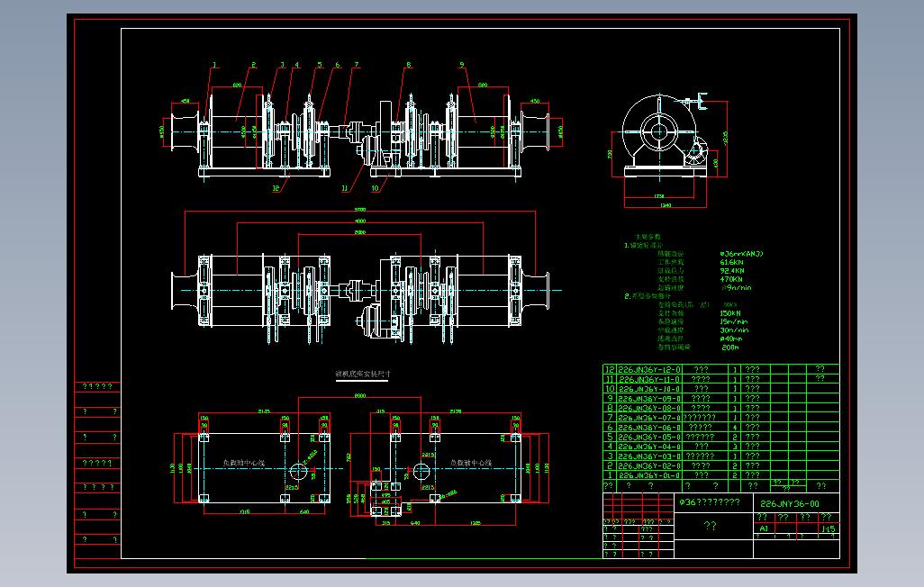924x587 pixels.
Task: Click the 61.6KN parameter value
Action: (732, 262)
